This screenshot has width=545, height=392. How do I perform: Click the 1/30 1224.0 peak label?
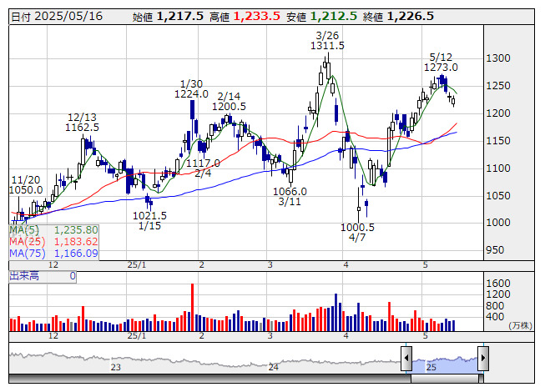(191, 89)
